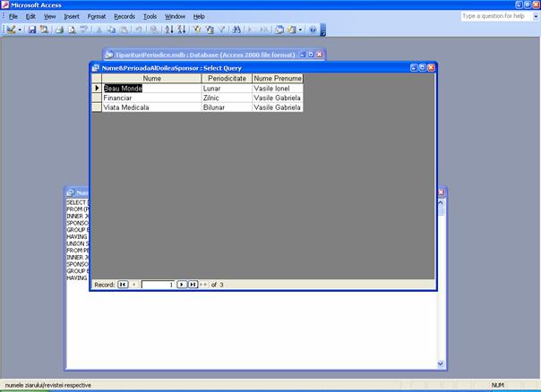Click the Save toolbar icon
Viewport: 541px width, 392px height.
[32, 30]
